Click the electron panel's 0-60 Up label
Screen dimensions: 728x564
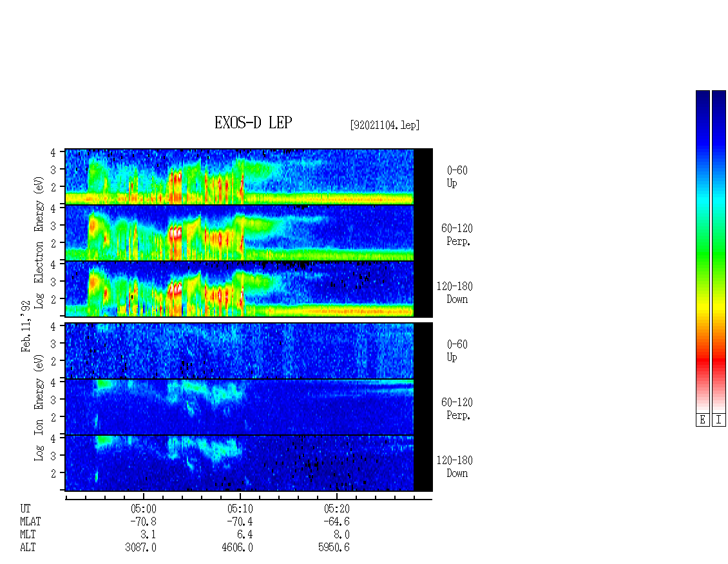[x=457, y=177]
